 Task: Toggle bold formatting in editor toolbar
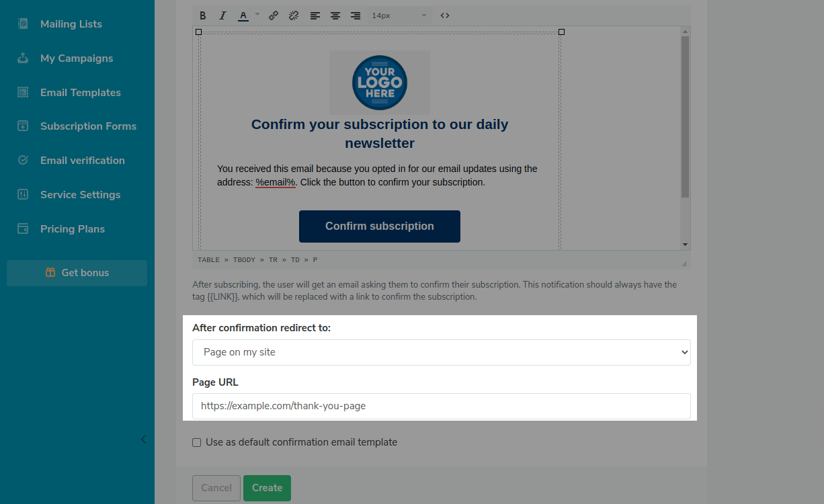(x=203, y=15)
